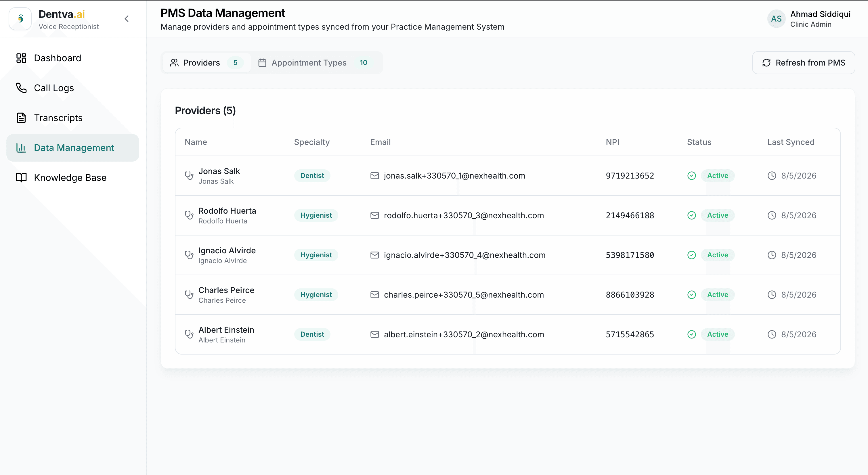The width and height of the screenshot is (868, 475).
Task: Click the Providers people icon in tab
Action: pos(174,63)
